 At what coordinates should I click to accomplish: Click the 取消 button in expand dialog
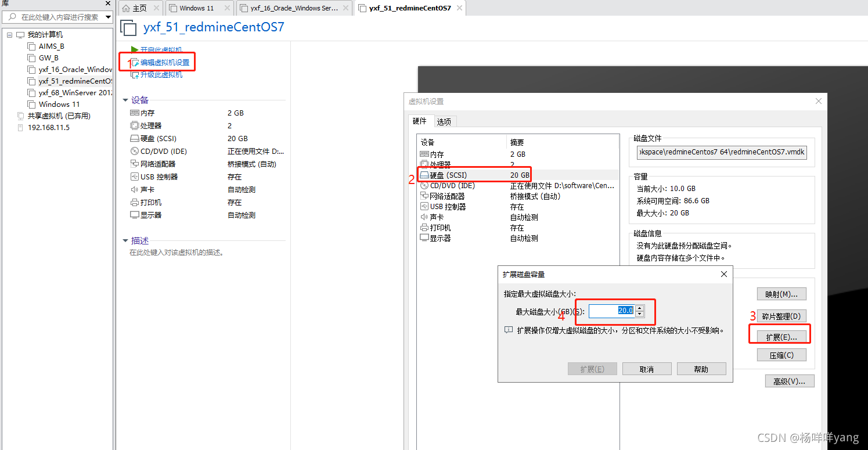pyautogui.click(x=646, y=368)
